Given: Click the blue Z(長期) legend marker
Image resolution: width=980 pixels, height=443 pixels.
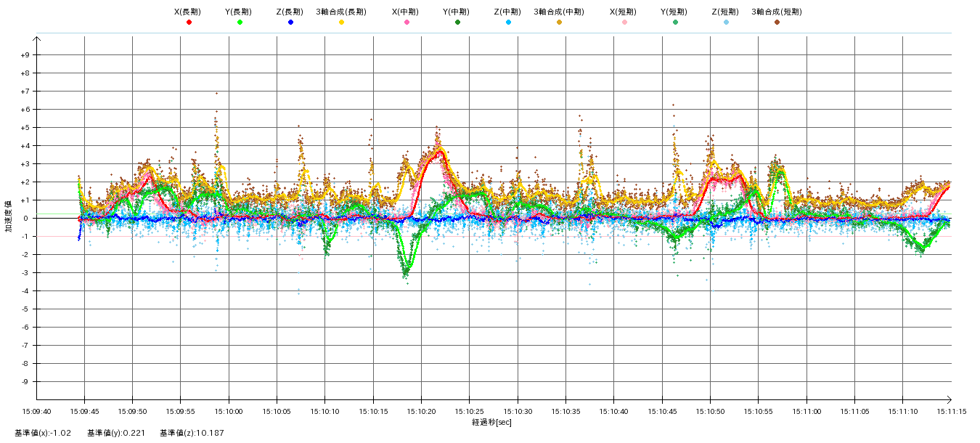Looking at the screenshot, I should coord(290,23).
